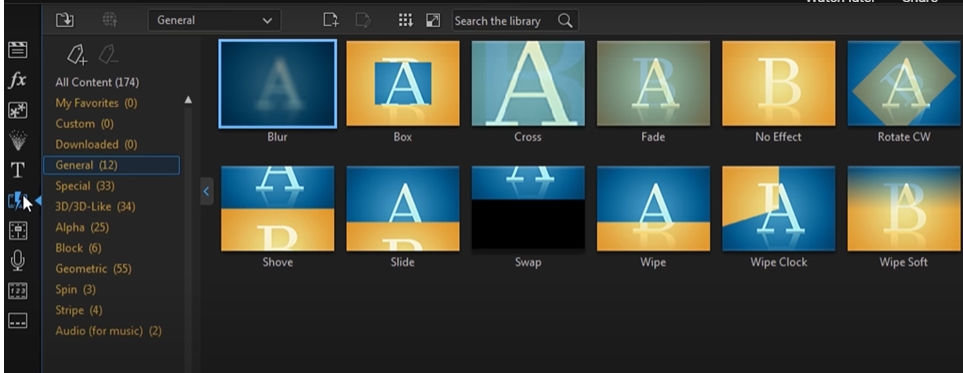The width and height of the screenshot is (963, 373).
Task: Select the Wipe Clock transition thumbnail
Action: pyautogui.click(x=779, y=208)
